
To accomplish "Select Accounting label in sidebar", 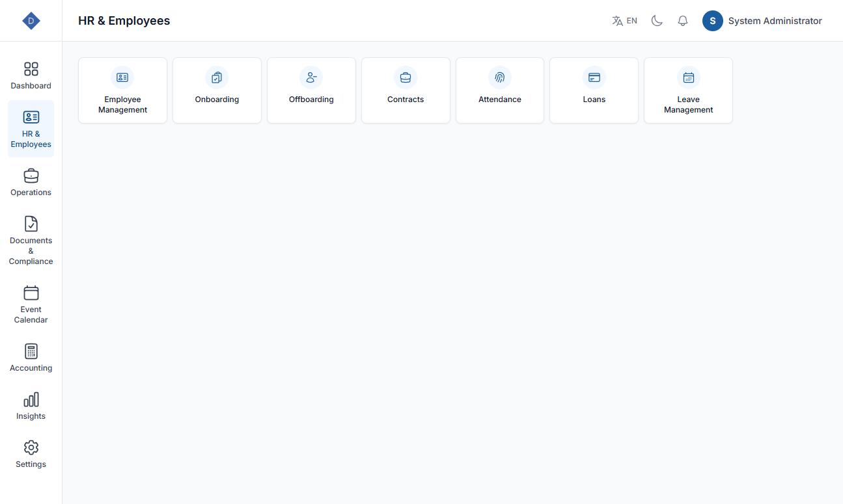I will [31, 368].
